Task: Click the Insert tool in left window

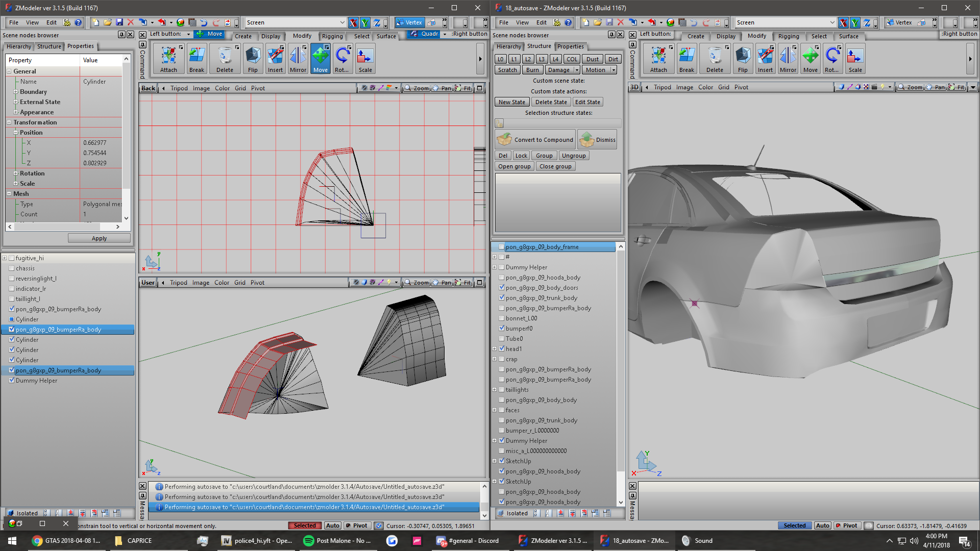Action: click(275, 59)
